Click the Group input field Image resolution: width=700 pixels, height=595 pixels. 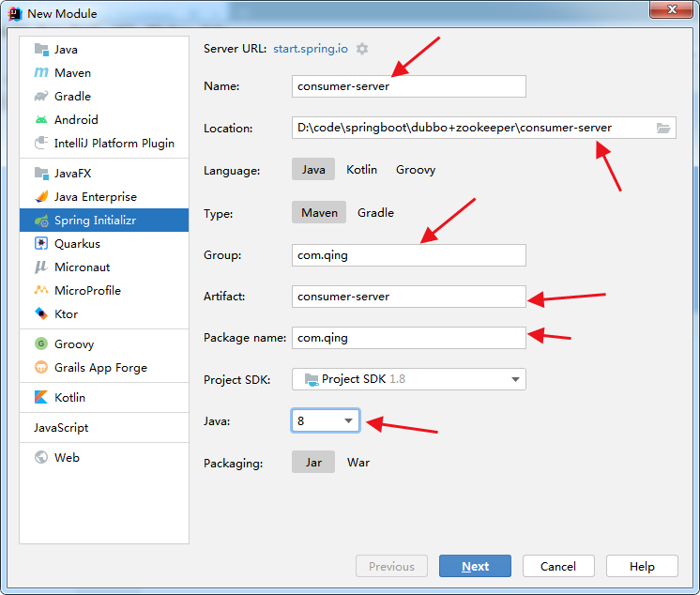point(409,255)
